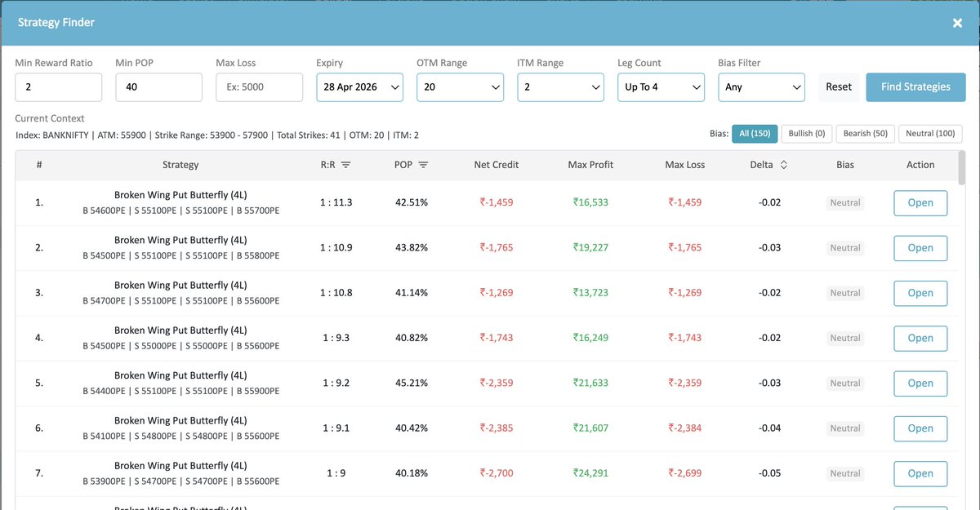Focus the Max Loss input field

coord(259,87)
